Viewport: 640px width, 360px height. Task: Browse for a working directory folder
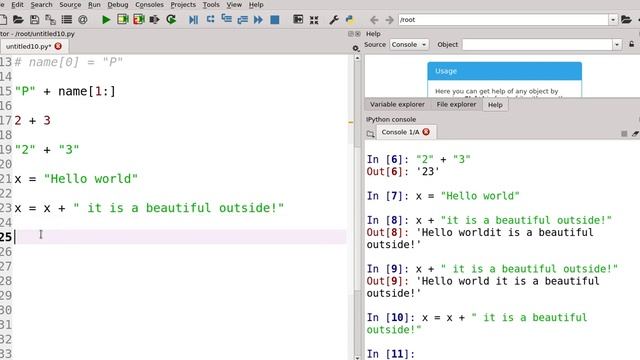coord(626,19)
